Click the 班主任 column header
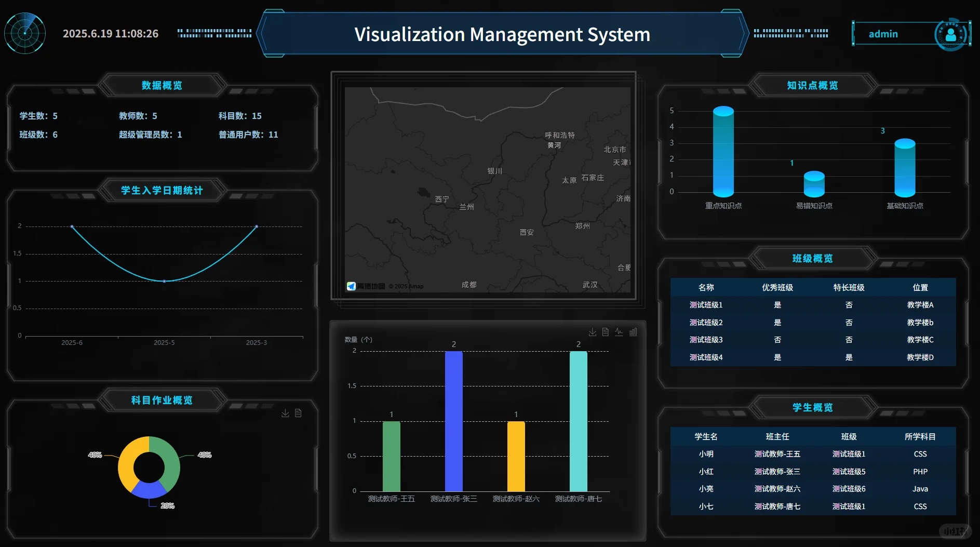Image resolution: width=980 pixels, height=547 pixels. tap(777, 436)
